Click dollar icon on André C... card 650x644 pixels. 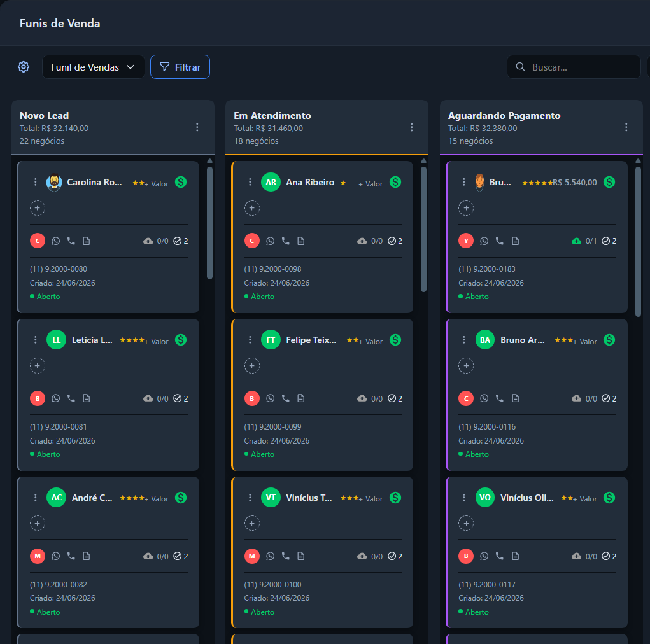pos(181,497)
